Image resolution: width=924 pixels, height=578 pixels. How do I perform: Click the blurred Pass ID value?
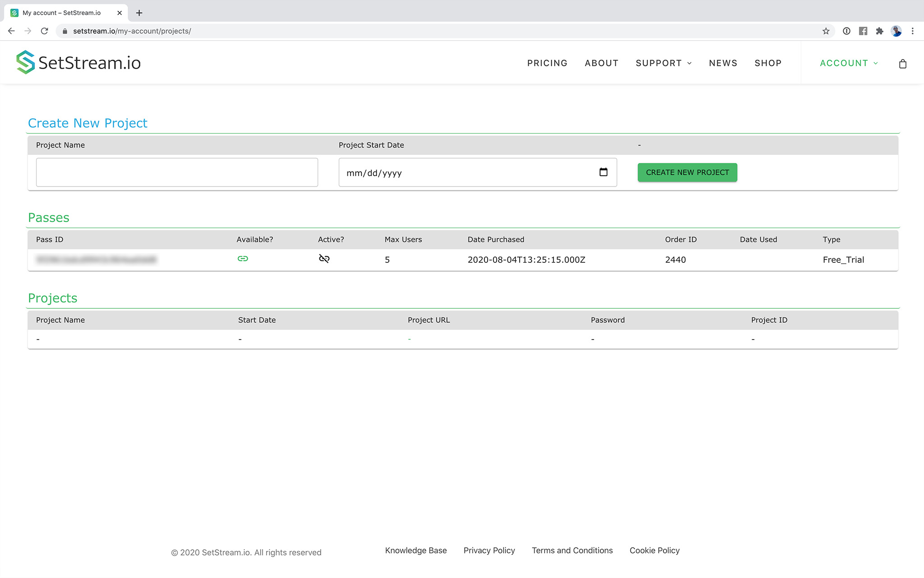pos(96,260)
